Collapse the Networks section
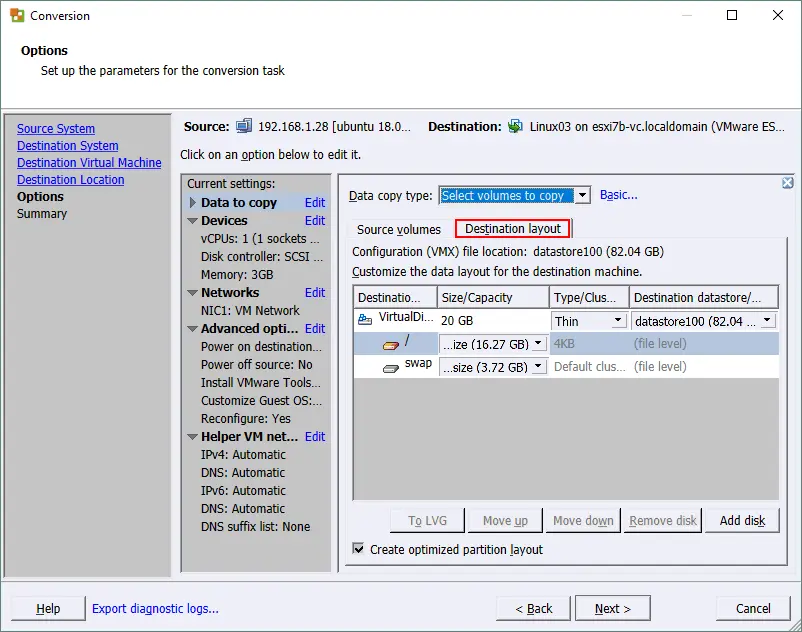The image size is (802, 632). pos(192,293)
